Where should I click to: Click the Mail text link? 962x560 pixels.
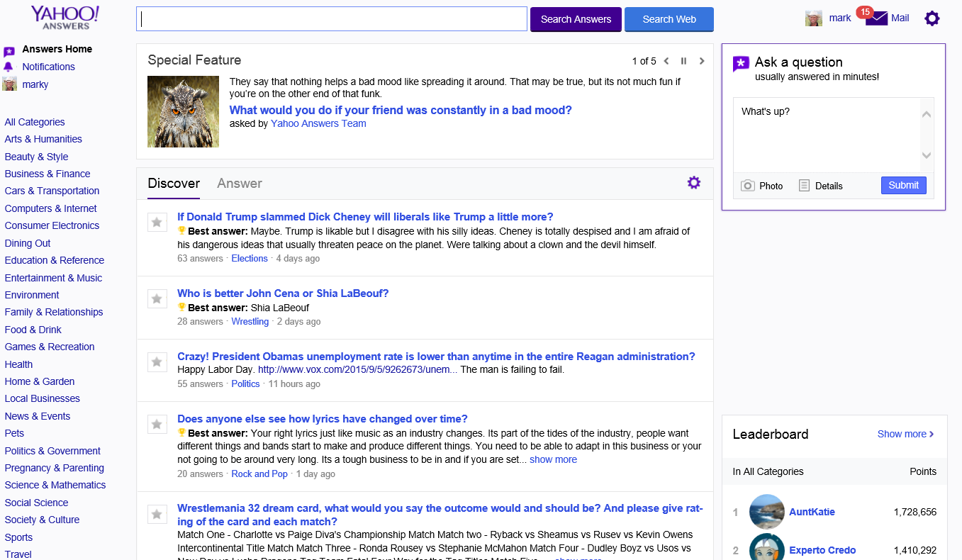click(900, 18)
